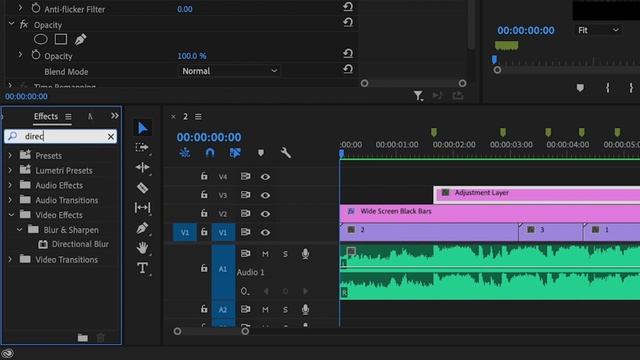Viewport: 640px width, 360px height.
Task: Toggle Opacity animation stopwatch
Action: pyautogui.click(x=36, y=55)
